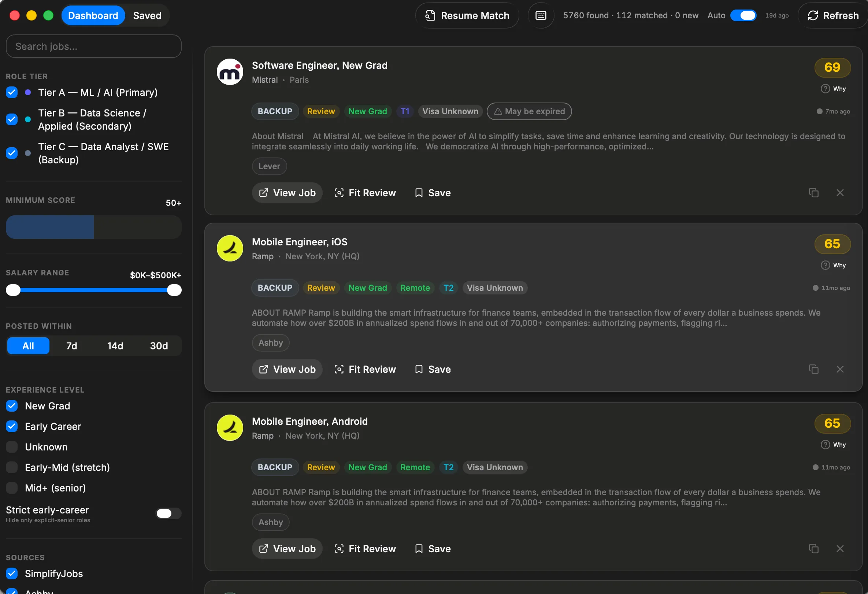Dismiss the Mistral Software Engineer, New Grad card
Screen dimensions: 868x594
839,193
